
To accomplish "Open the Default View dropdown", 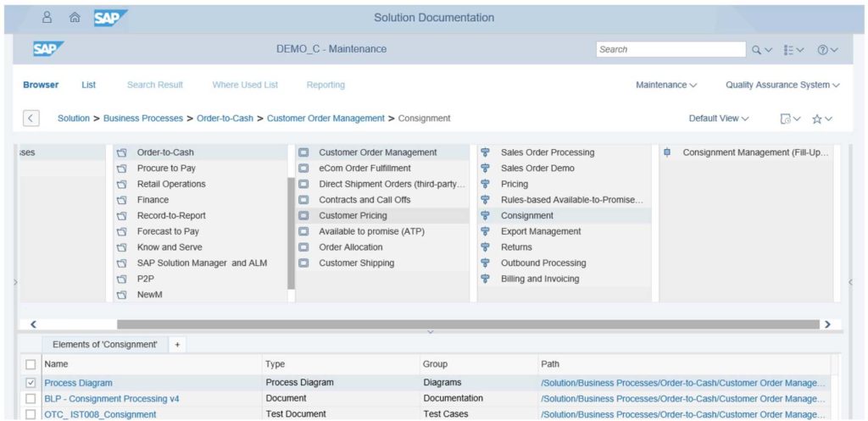I will 719,119.
